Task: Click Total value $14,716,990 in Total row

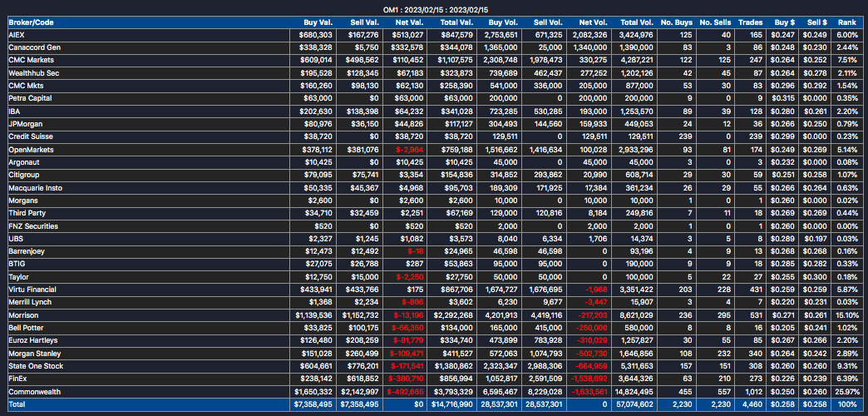Action: pos(453,404)
